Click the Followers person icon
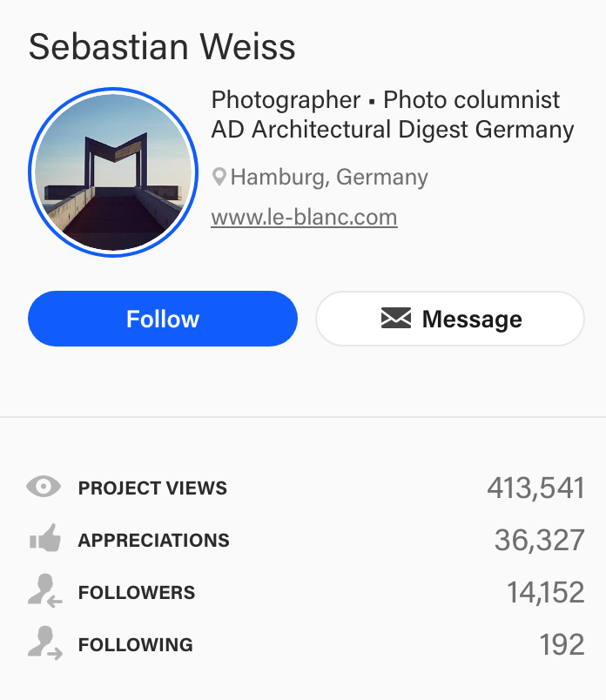Image resolution: width=606 pixels, height=700 pixels. 45,590
